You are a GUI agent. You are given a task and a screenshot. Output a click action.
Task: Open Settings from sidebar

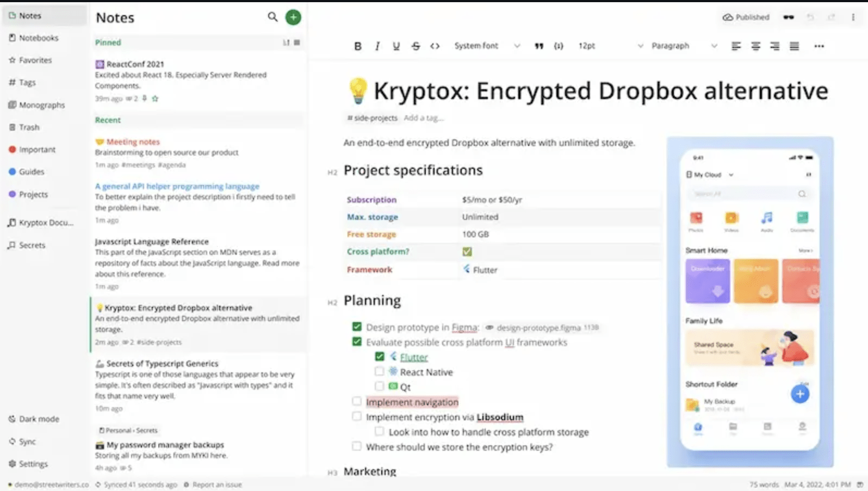click(x=44, y=464)
